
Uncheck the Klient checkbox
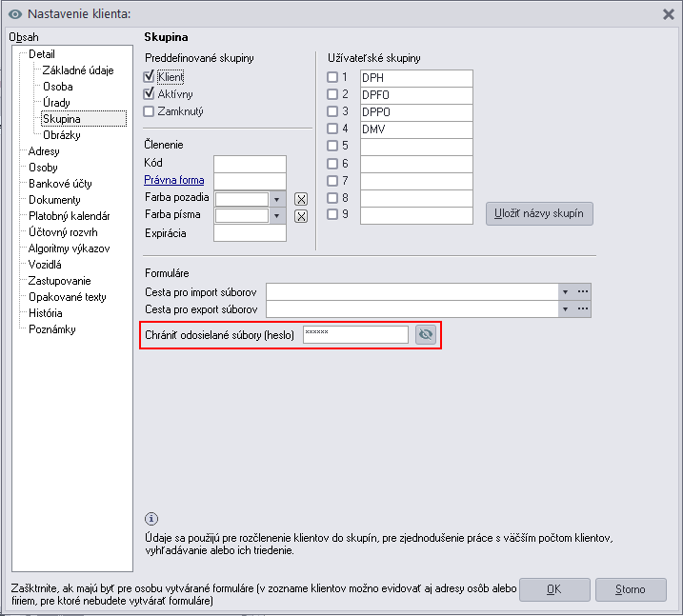149,76
